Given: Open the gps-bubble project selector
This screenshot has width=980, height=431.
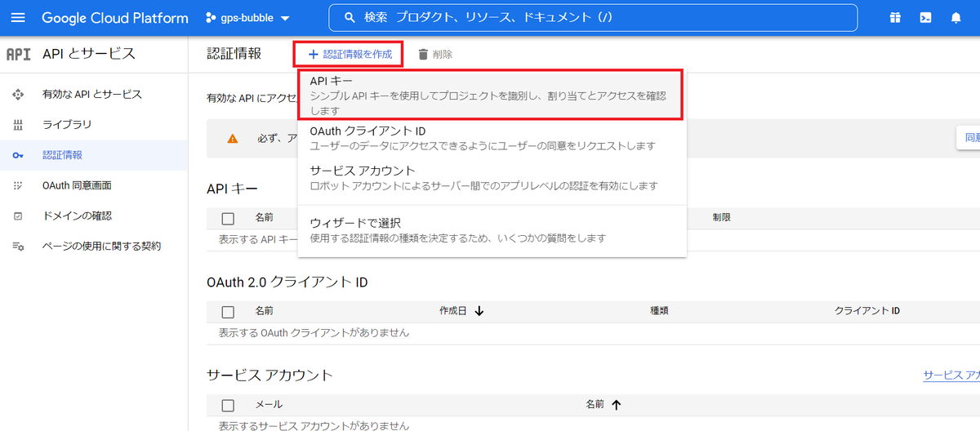Looking at the screenshot, I should [247, 18].
